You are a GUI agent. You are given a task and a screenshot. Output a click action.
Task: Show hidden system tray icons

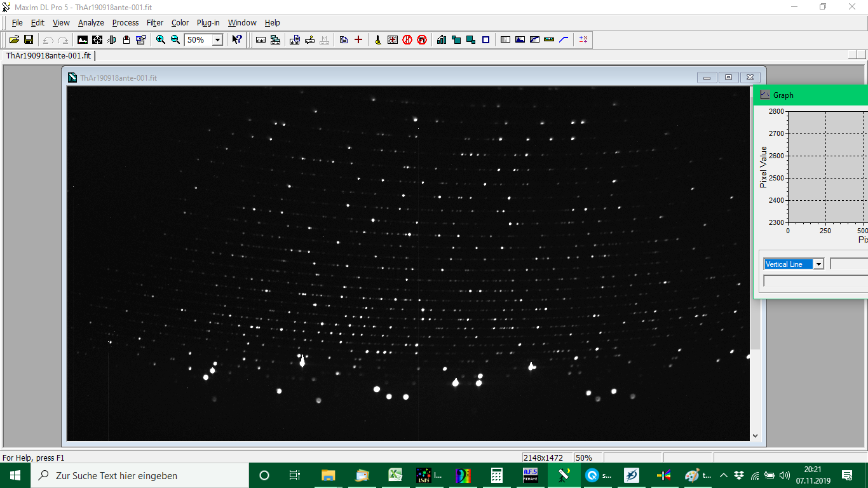[x=723, y=475]
